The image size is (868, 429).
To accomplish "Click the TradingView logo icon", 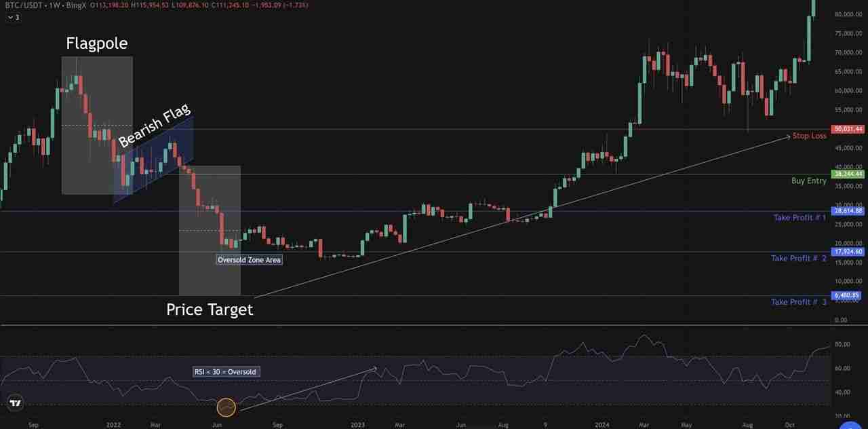I will click(x=15, y=403).
